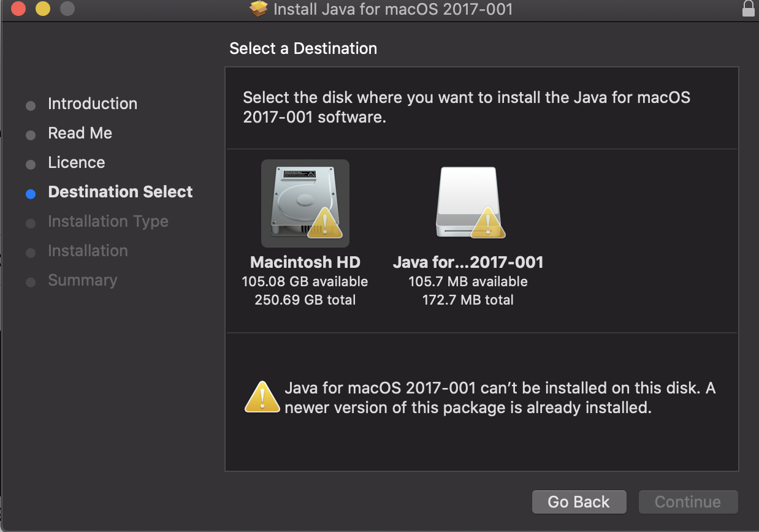Select the Destination Select step label

pos(120,192)
